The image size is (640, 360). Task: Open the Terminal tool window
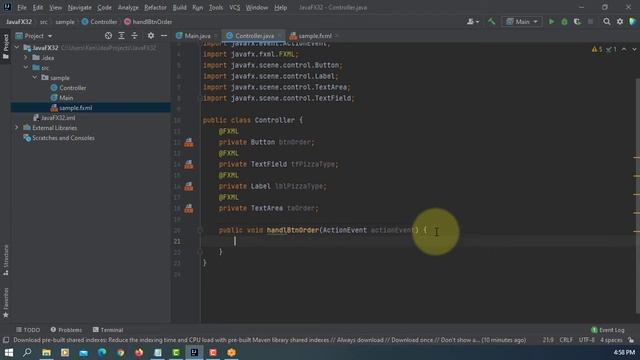[108, 330]
